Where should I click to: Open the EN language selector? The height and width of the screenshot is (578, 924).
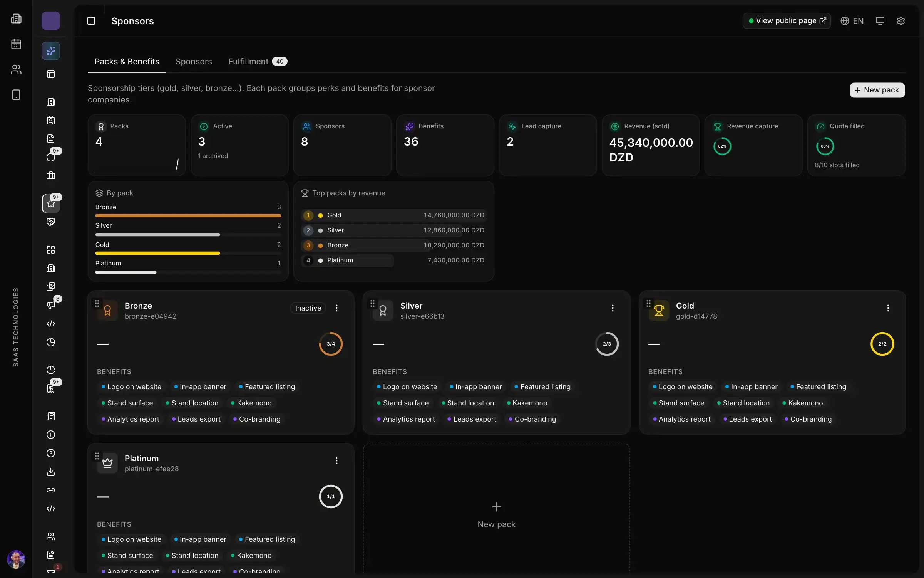point(852,21)
